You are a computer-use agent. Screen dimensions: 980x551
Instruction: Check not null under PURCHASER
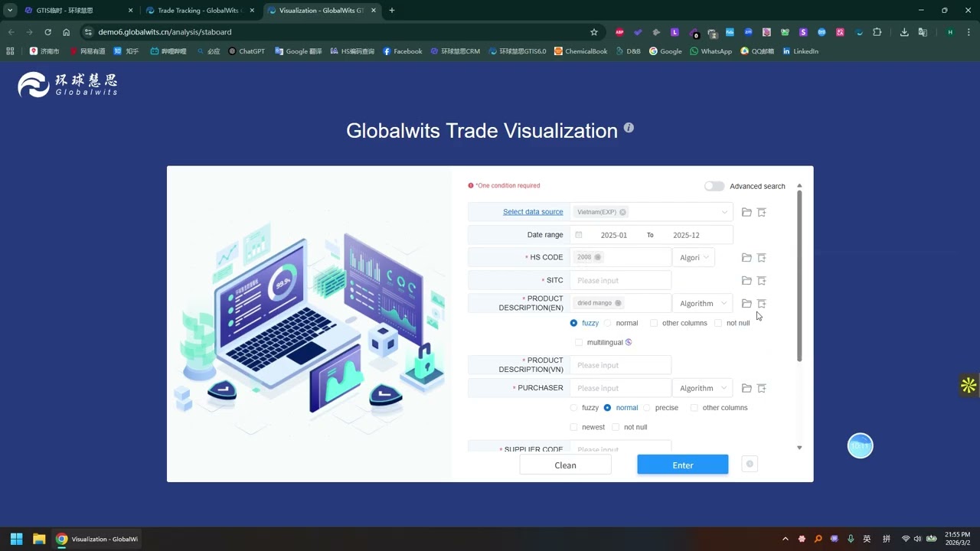pos(616,427)
